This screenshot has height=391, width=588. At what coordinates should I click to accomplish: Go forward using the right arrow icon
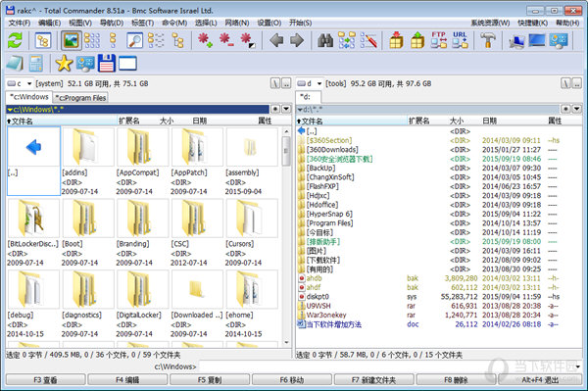coord(297,40)
